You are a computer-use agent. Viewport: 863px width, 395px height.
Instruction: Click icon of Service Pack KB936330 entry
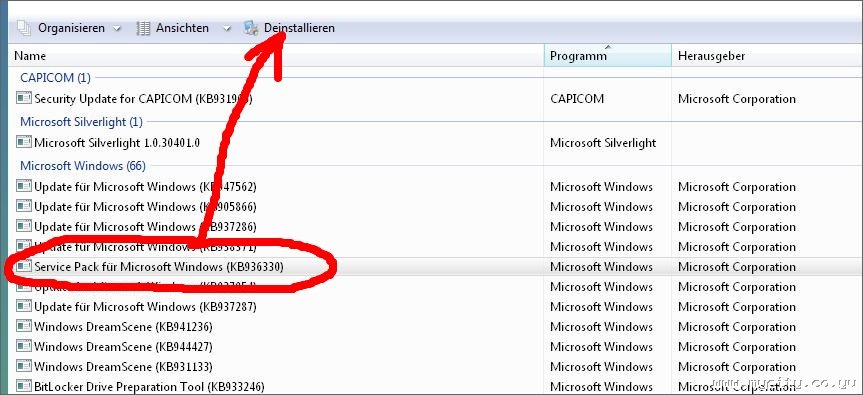(x=24, y=267)
